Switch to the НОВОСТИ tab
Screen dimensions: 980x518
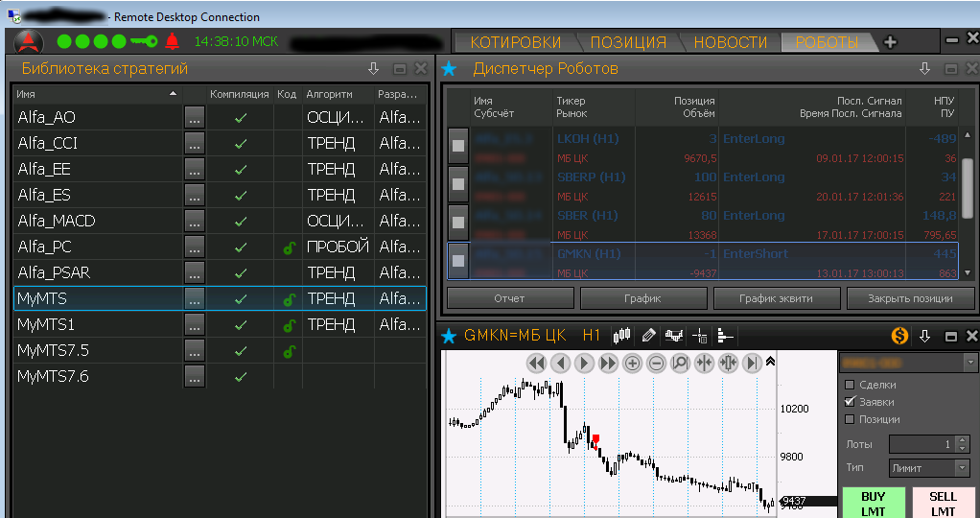pos(731,42)
